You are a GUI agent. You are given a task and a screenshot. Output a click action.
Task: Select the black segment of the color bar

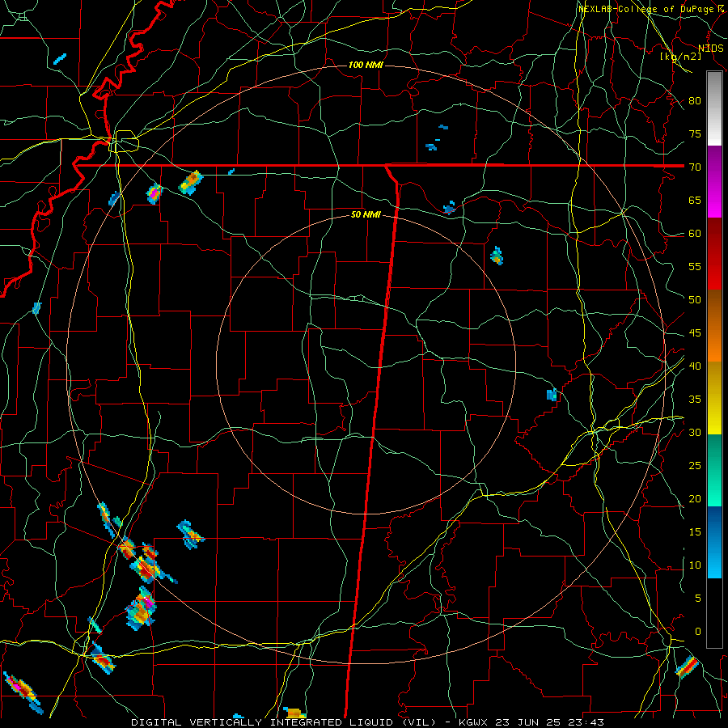714,613
